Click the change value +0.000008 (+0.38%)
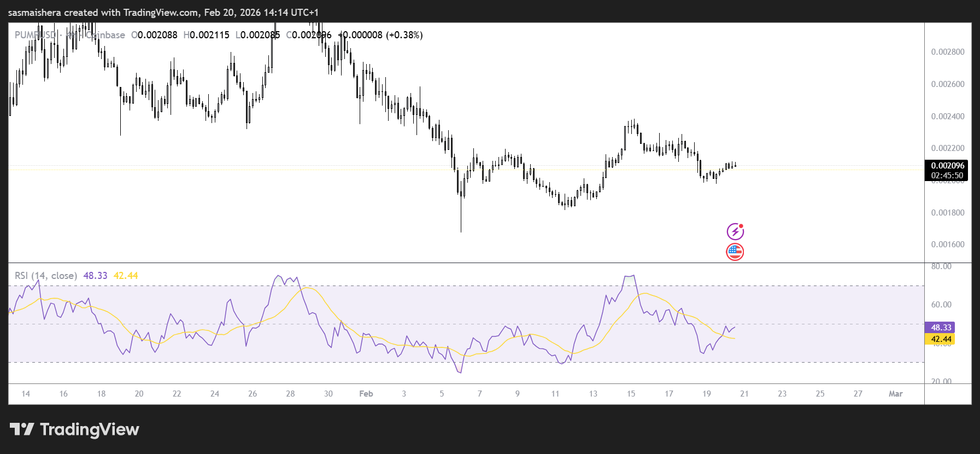This screenshot has width=980, height=454. pos(380,35)
